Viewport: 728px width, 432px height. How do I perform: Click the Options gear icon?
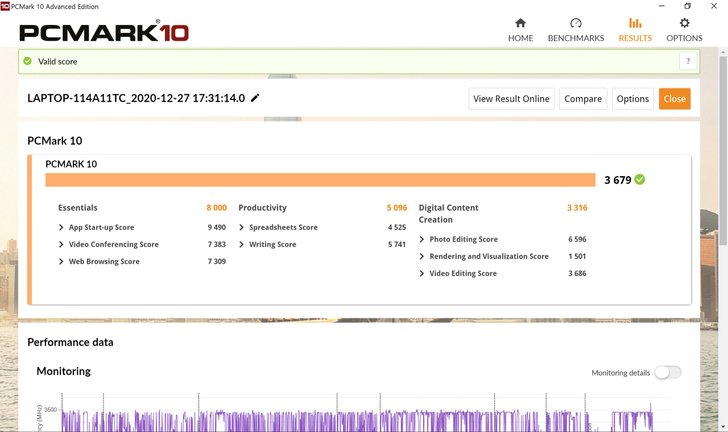pos(684,23)
